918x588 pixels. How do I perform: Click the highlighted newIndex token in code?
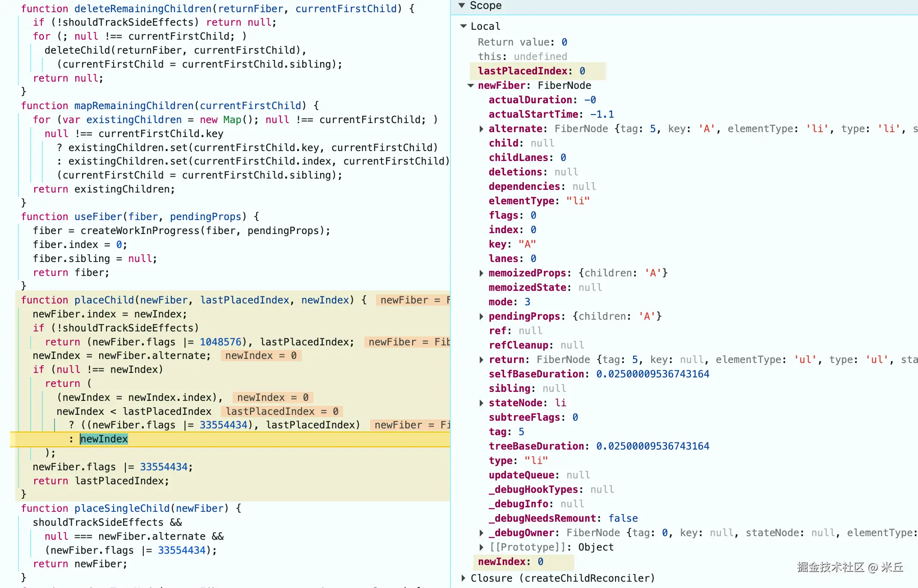point(104,439)
